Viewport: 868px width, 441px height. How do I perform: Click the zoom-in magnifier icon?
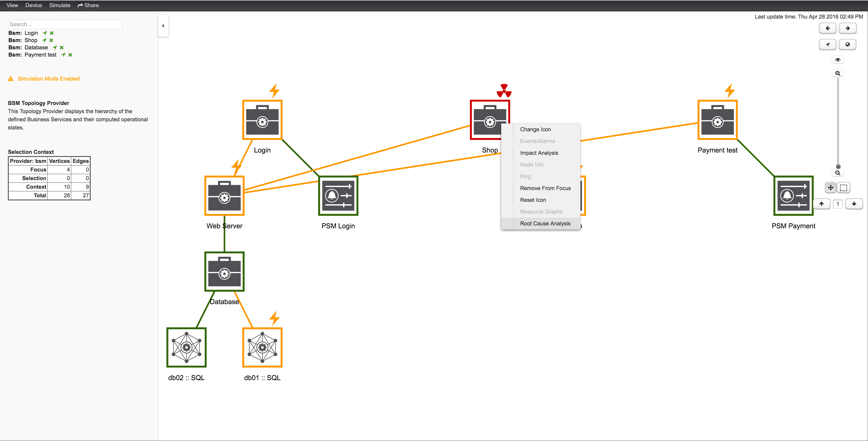tap(838, 73)
